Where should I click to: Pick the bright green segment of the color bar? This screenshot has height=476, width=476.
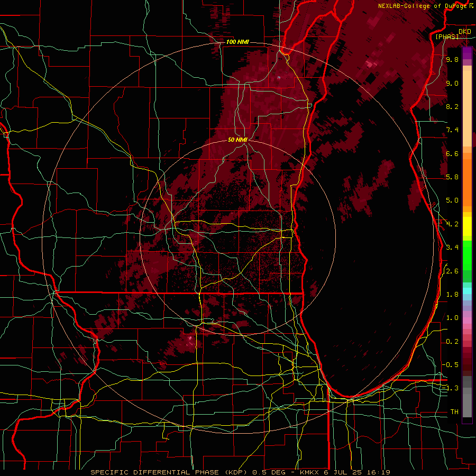point(467,255)
